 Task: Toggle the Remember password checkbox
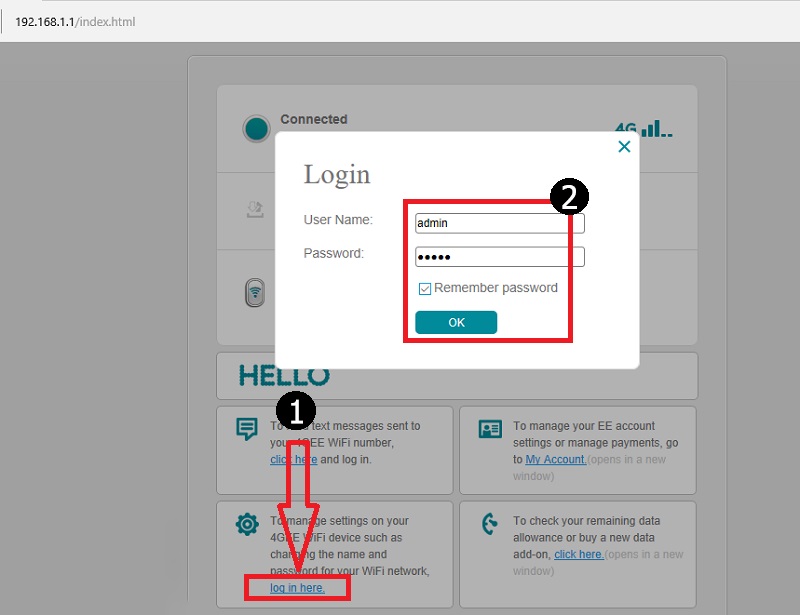pyautogui.click(x=425, y=289)
